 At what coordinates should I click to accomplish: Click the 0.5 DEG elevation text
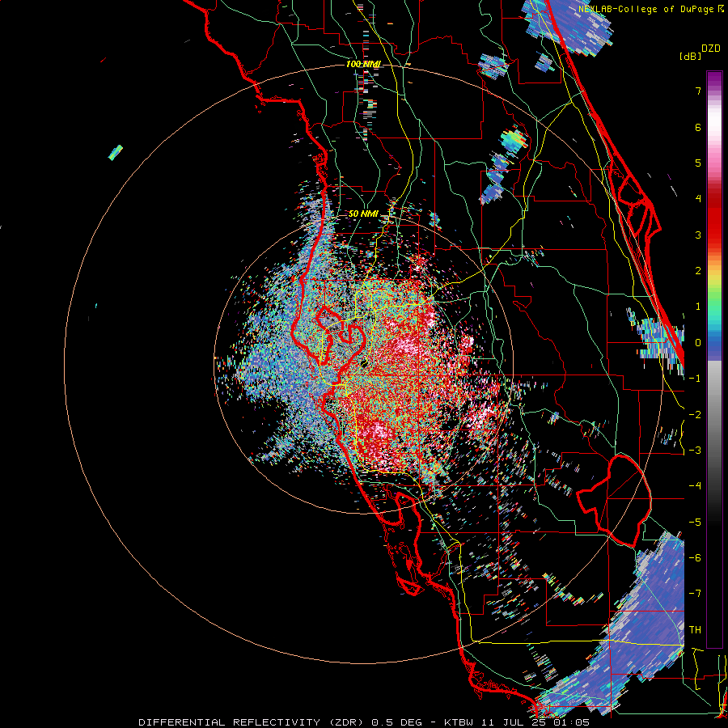[x=397, y=722]
